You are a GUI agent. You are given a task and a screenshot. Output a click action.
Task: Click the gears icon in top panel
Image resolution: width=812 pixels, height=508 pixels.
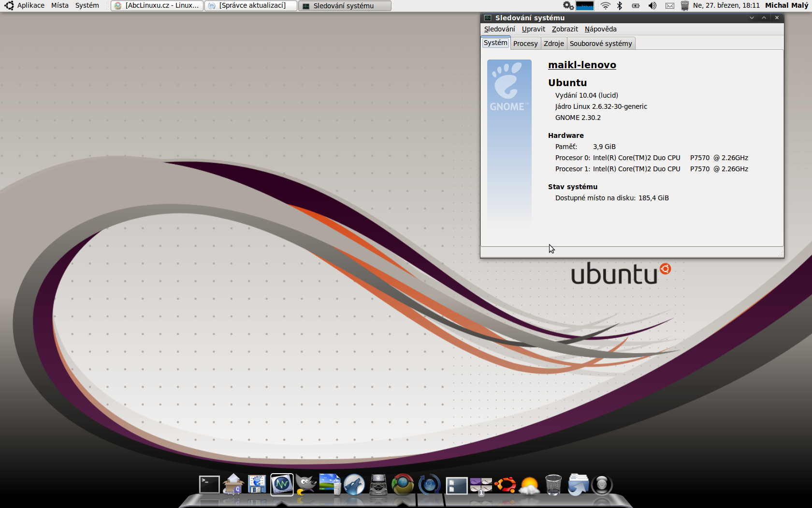[568, 5]
